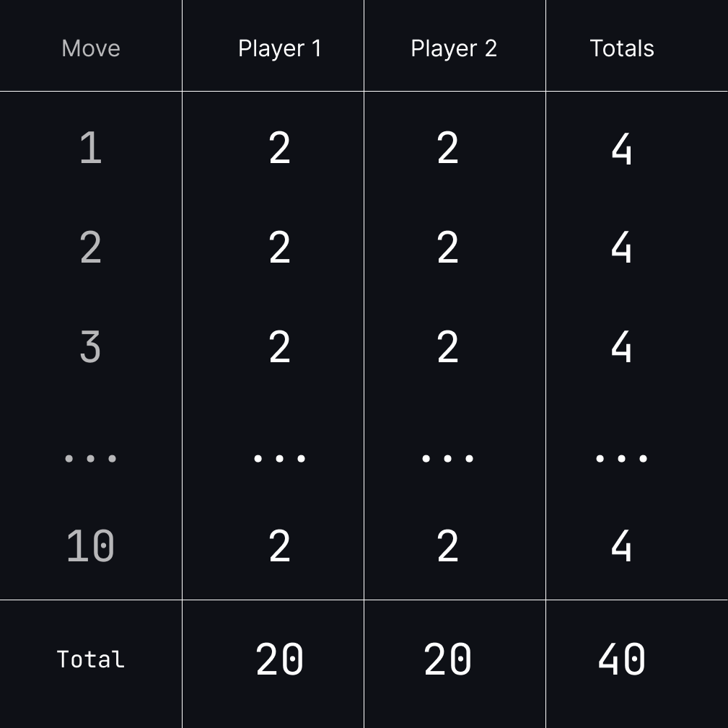Select move number 2 in Move column
Viewport: 728px width, 728px height.
click(x=91, y=248)
